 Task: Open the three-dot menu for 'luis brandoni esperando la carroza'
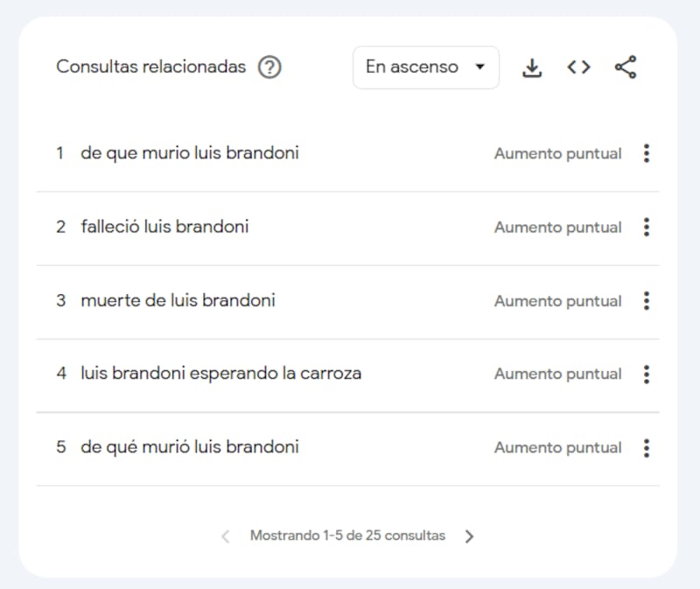click(x=646, y=374)
